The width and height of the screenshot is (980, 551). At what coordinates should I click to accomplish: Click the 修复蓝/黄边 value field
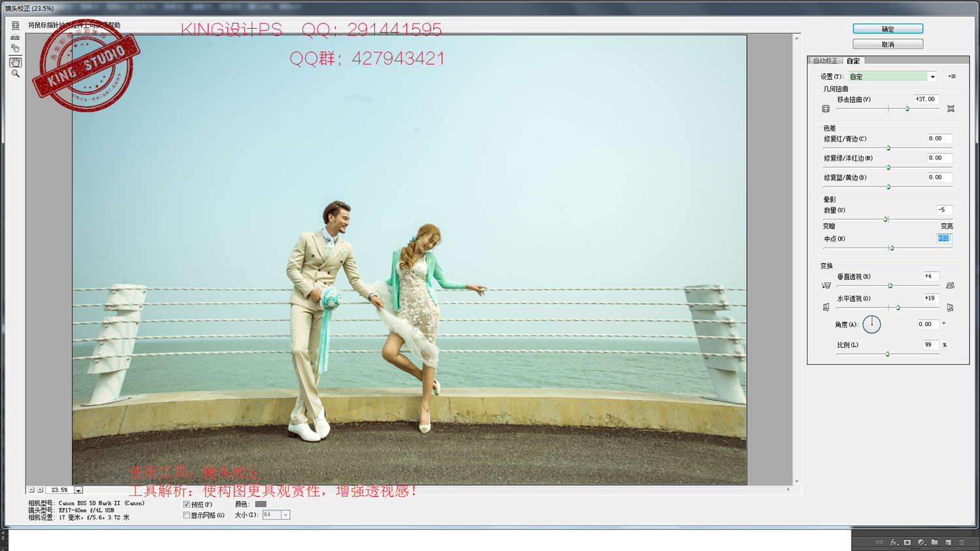pyautogui.click(x=939, y=178)
